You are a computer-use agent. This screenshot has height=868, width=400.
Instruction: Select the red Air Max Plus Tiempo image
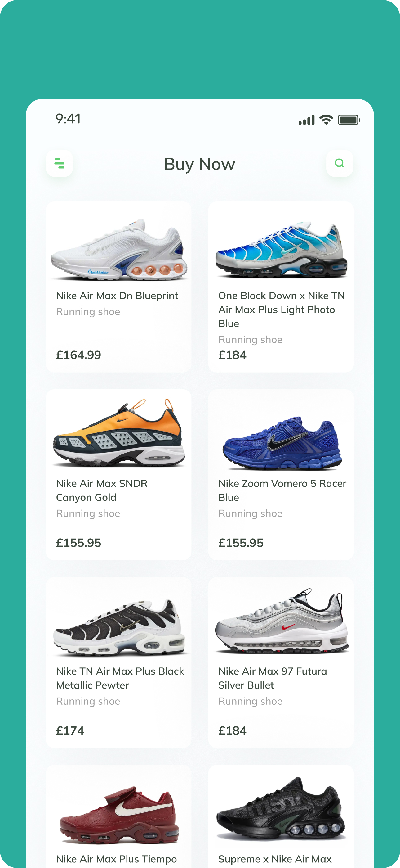pos(119,814)
